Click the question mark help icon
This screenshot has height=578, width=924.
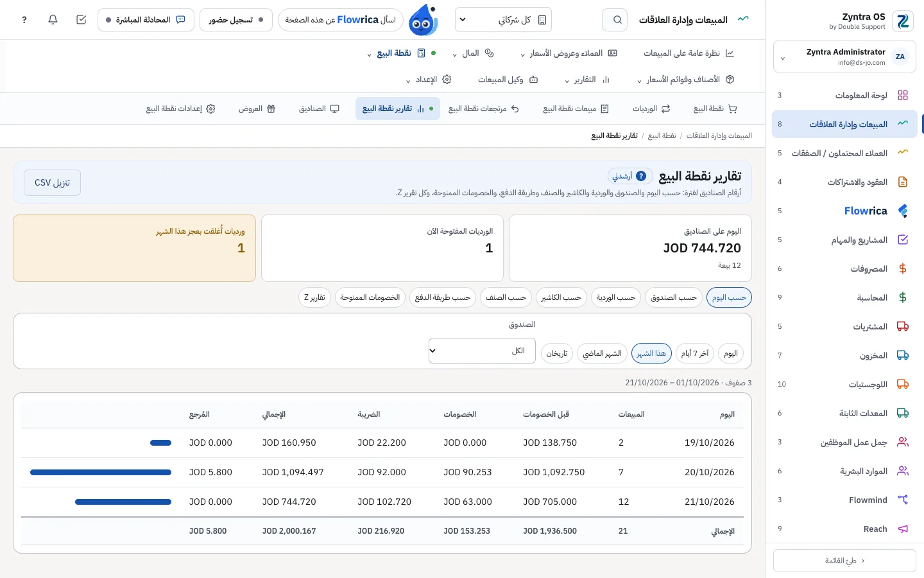point(24,20)
